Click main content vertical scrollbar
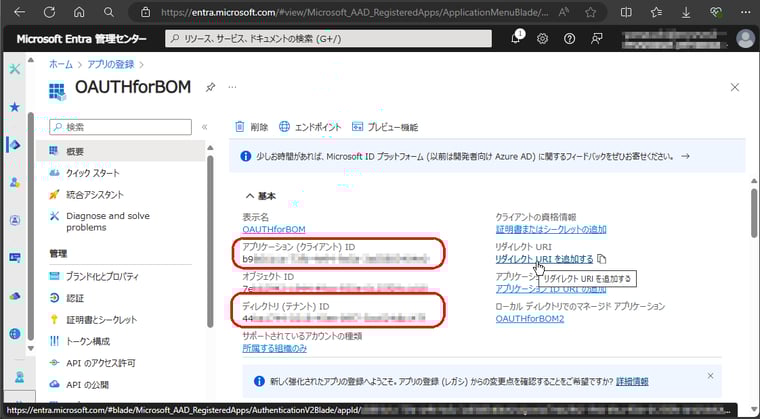Screen dimensions: 760x419 tap(754, 213)
